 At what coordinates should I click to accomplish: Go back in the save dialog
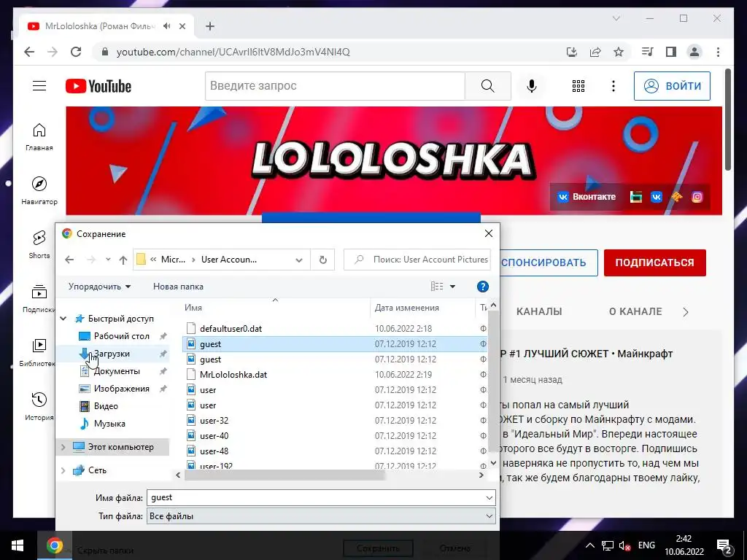[x=69, y=260]
